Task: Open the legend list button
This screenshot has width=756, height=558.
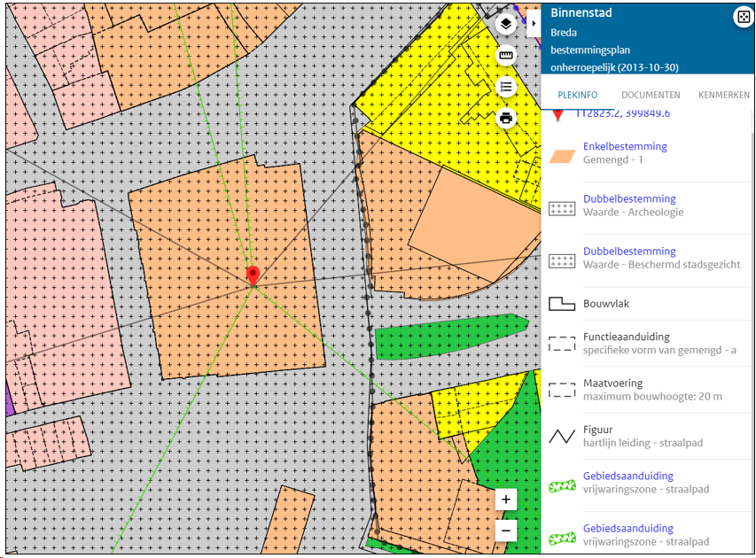Action: 506,87
